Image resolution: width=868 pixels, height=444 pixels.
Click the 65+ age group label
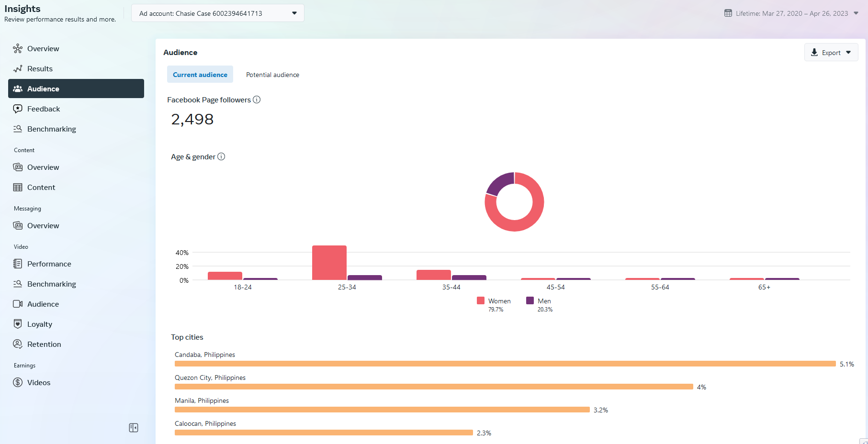coord(765,287)
